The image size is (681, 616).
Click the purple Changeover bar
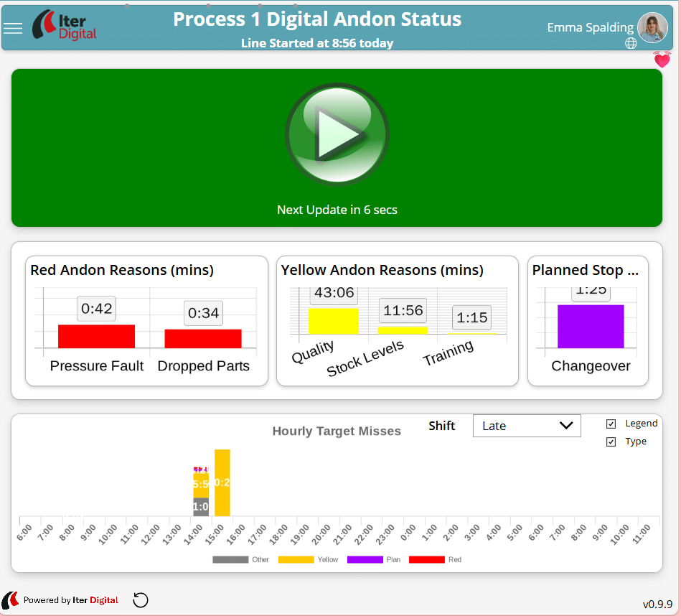[591, 327]
